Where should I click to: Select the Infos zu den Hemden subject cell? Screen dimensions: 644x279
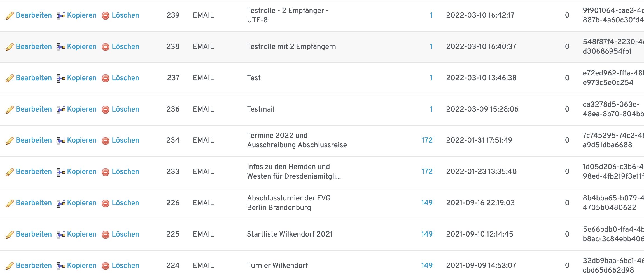(x=294, y=171)
